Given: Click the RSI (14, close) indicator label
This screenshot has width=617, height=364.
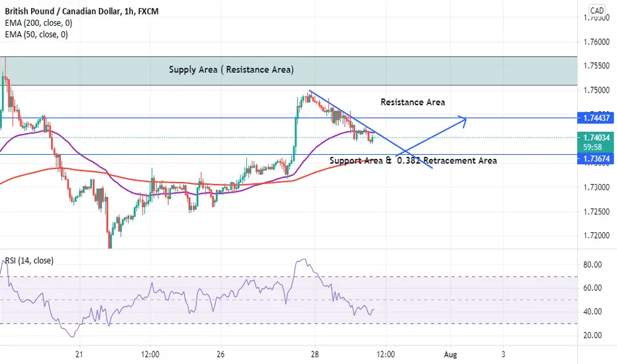Looking at the screenshot, I should point(29,261).
